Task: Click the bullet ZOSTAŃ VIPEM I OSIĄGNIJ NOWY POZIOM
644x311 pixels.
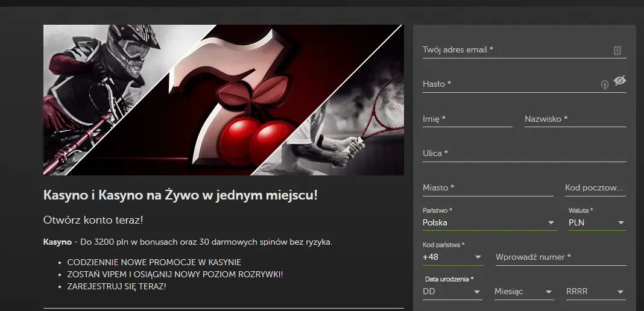Action: click(x=175, y=274)
